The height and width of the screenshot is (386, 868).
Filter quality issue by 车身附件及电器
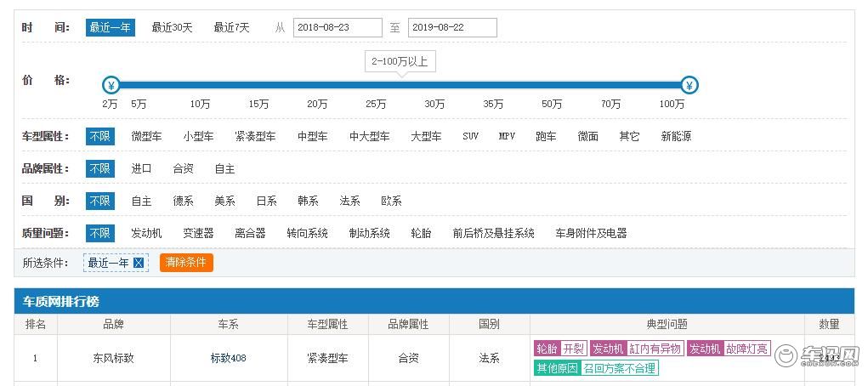591,233
